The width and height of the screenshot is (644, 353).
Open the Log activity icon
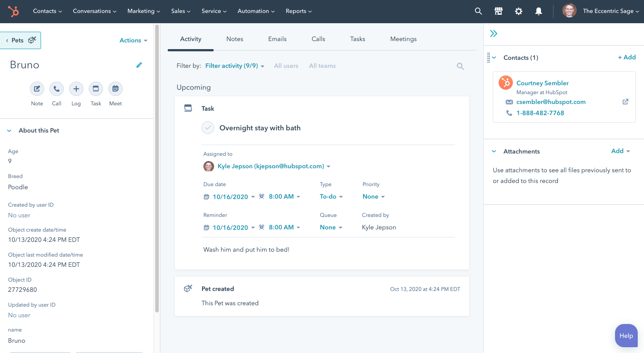coord(76,89)
